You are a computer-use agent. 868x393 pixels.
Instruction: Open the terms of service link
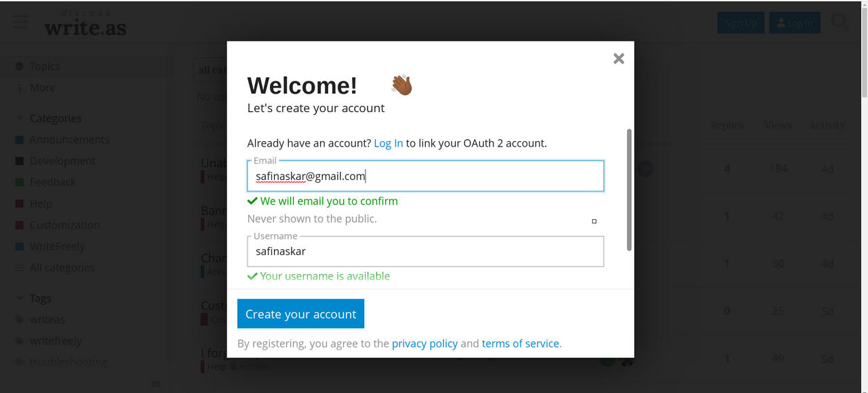[x=520, y=343]
